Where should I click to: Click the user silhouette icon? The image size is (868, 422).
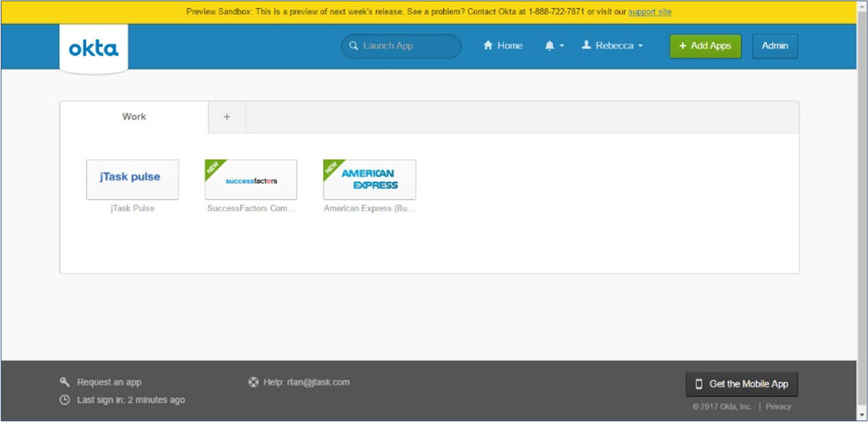pyautogui.click(x=586, y=45)
